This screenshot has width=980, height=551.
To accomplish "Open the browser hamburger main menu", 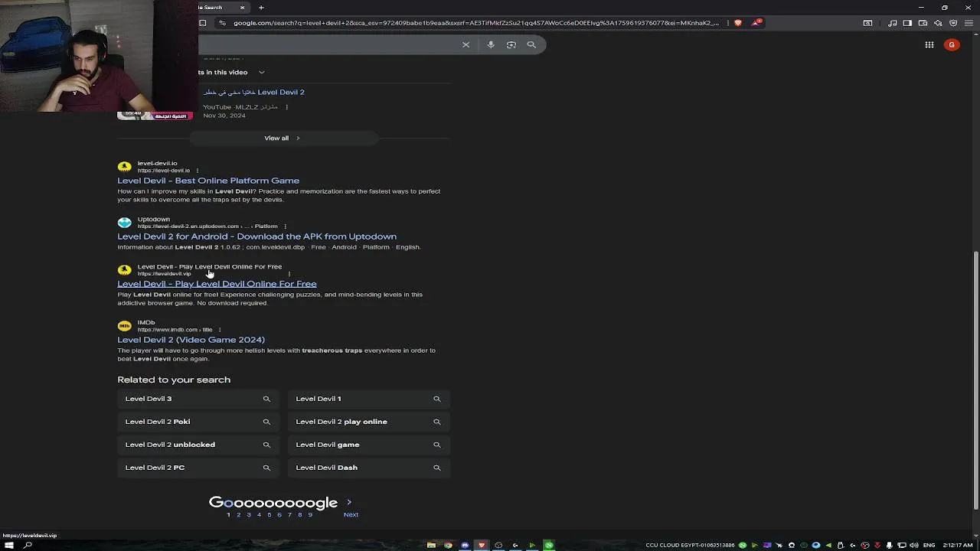I will pyautogui.click(x=969, y=23).
